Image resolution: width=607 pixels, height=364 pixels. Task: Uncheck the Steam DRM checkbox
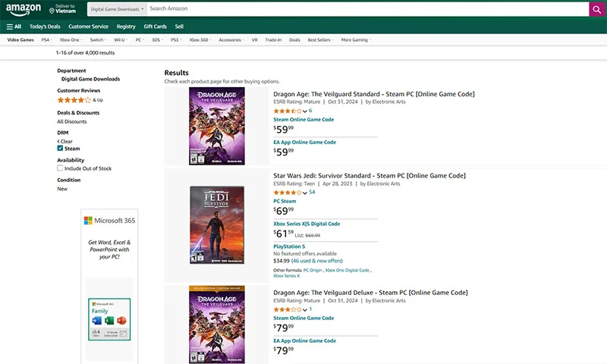click(x=60, y=148)
